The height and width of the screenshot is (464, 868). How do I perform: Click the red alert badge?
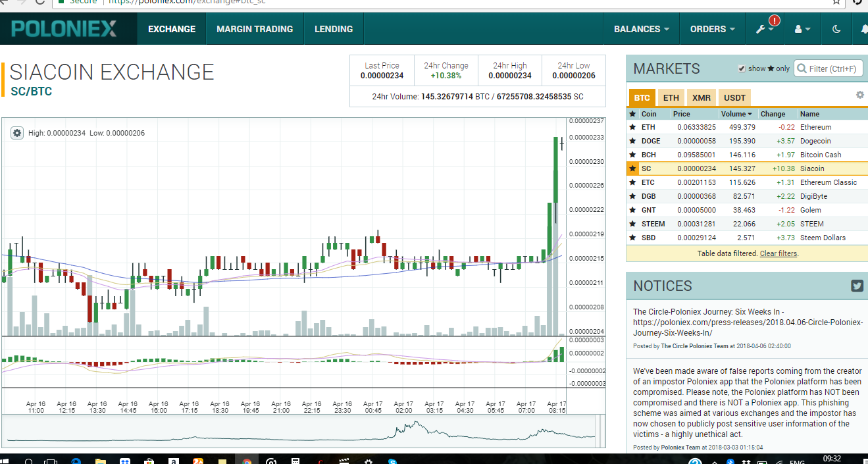pyautogui.click(x=775, y=21)
